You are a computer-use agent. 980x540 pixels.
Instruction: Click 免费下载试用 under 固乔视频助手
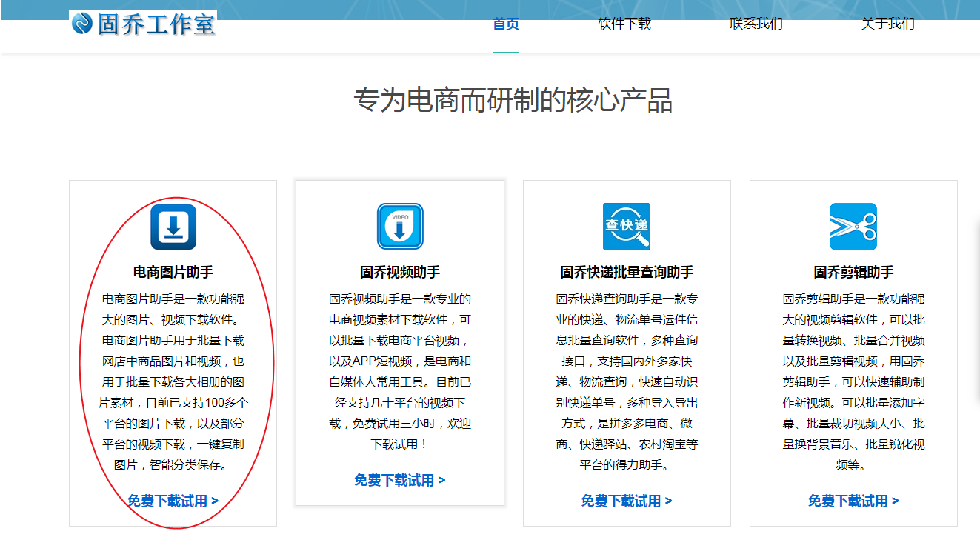coord(400,480)
